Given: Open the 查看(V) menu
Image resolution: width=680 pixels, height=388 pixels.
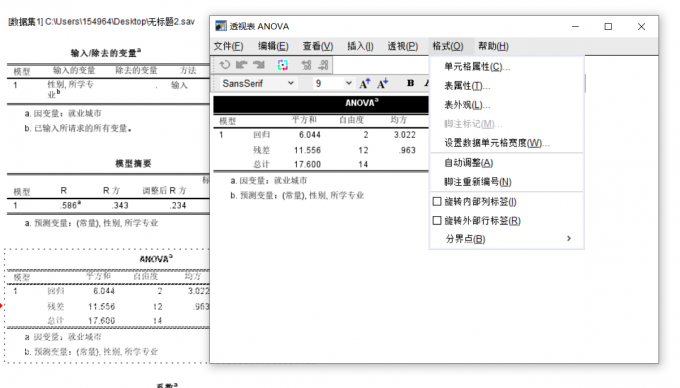Looking at the screenshot, I should coord(317,46).
